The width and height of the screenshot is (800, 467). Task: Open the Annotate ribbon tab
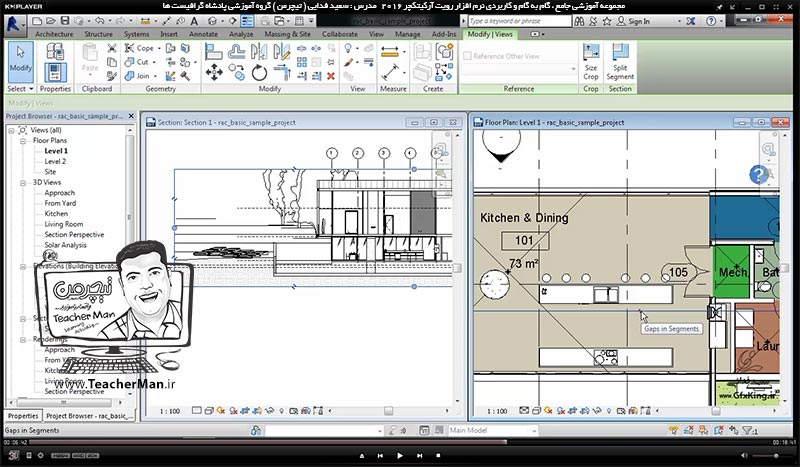203,34
